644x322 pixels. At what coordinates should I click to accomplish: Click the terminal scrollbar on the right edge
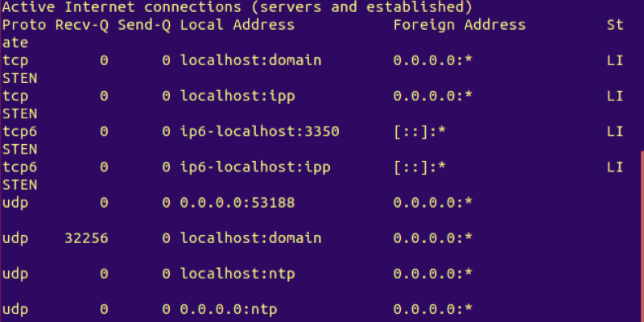[x=641, y=233]
